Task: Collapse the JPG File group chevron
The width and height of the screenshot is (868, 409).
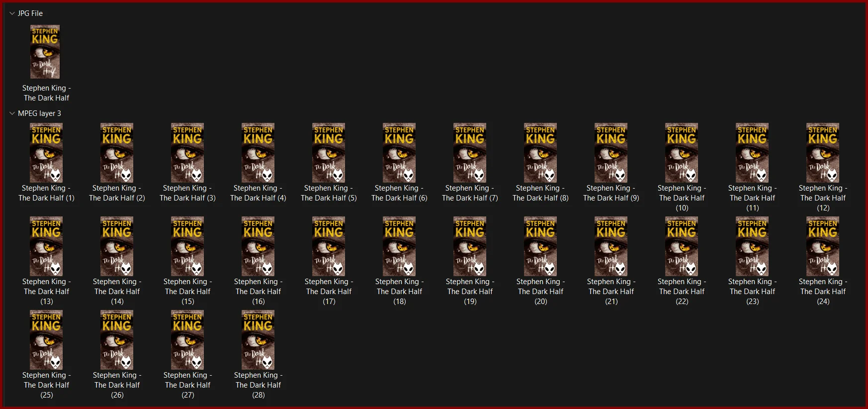Action: click(12, 13)
